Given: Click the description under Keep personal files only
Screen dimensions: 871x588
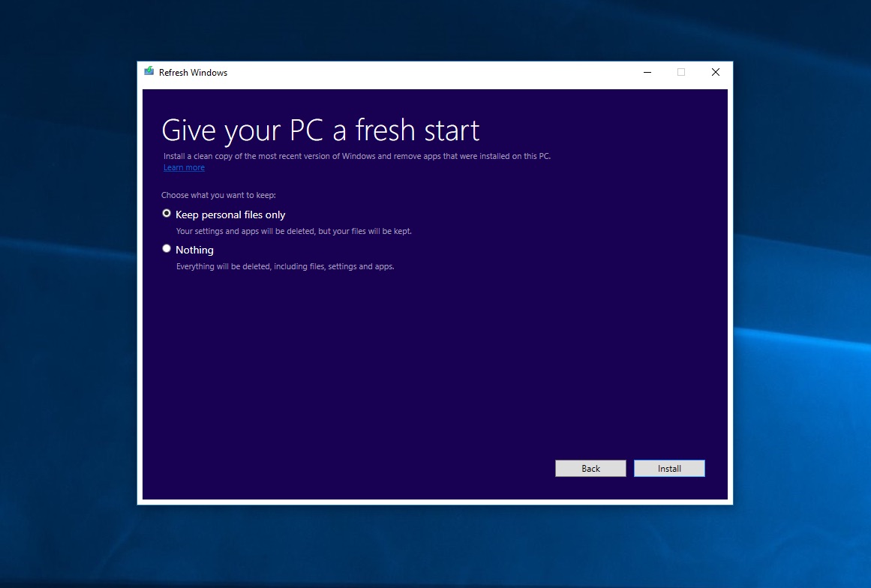Looking at the screenshot, I should pos(294,231).
